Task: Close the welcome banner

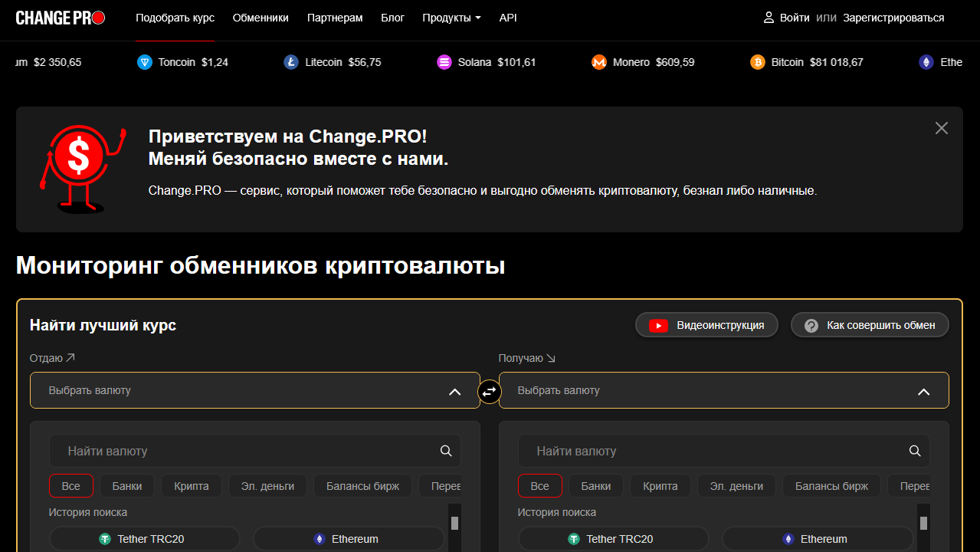Action: click(x=942, y=128)
